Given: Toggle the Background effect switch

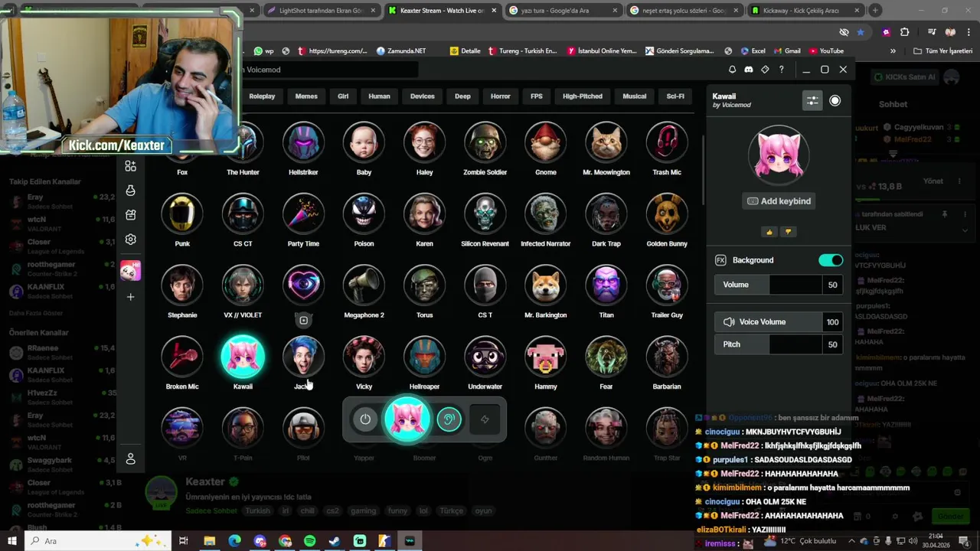Looking at the screenshot, I should [x=831, y=260].
